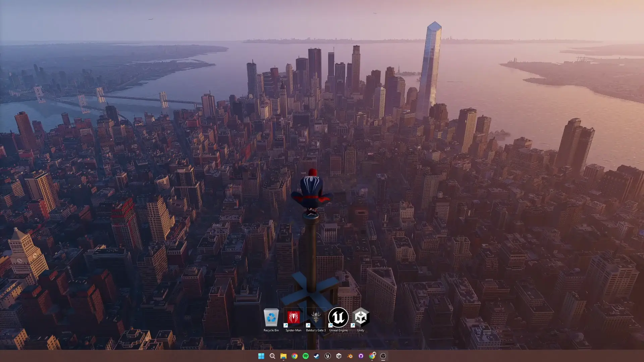Open Spotify from the taskbar

pos(305,356)
